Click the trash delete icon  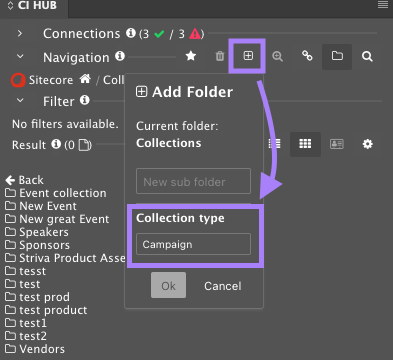coord(220,56)
